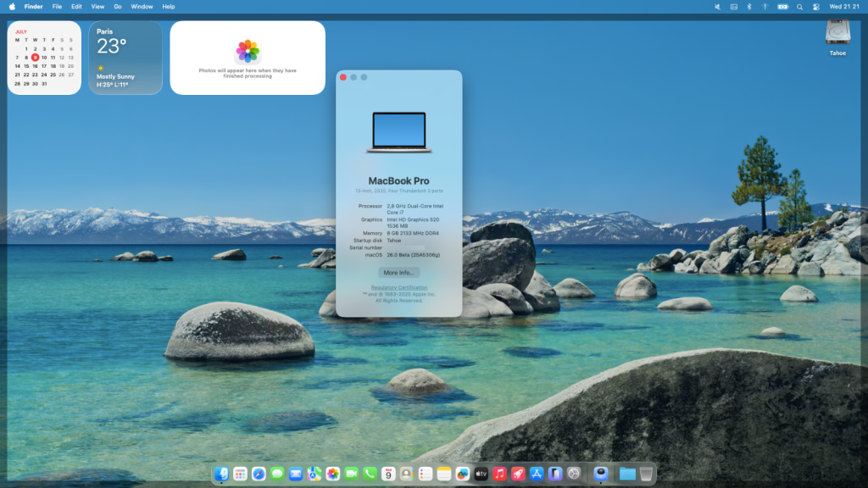Launch Maps from the Dock
Viewport: 868px width, 488px height.
pyautogui.click(x=314, y=474)
